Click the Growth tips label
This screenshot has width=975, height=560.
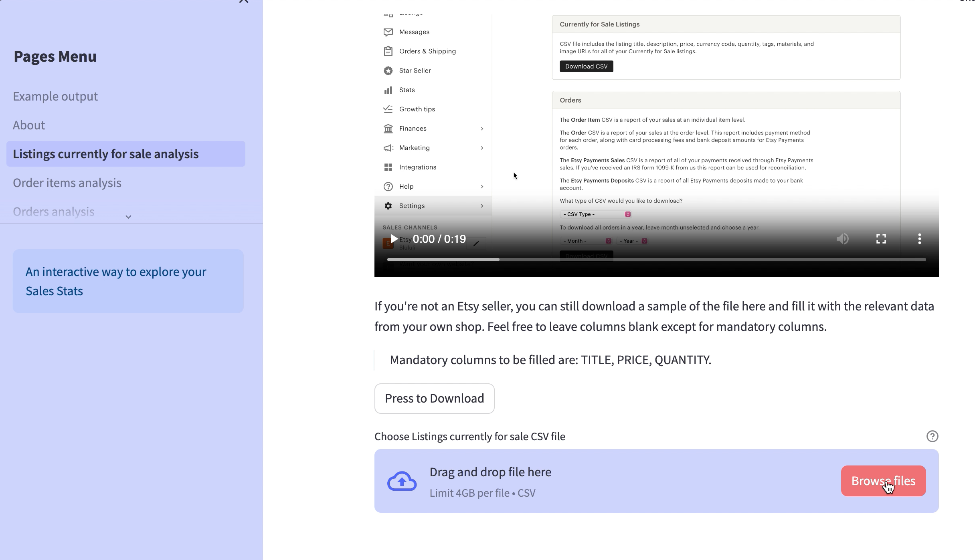point(417,109)
